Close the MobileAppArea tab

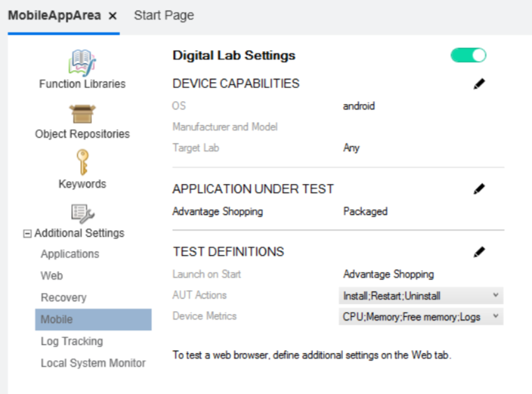point(112,15)
